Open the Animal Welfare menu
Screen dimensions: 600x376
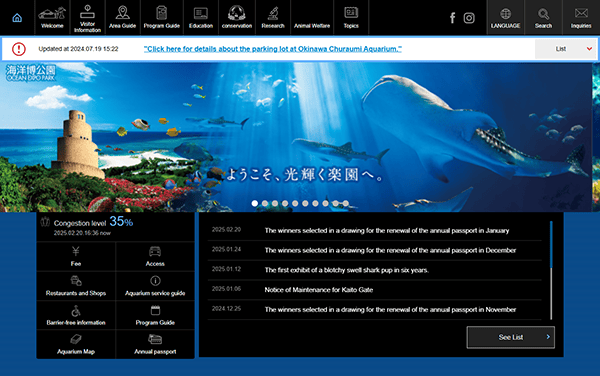tap(312, 18)
